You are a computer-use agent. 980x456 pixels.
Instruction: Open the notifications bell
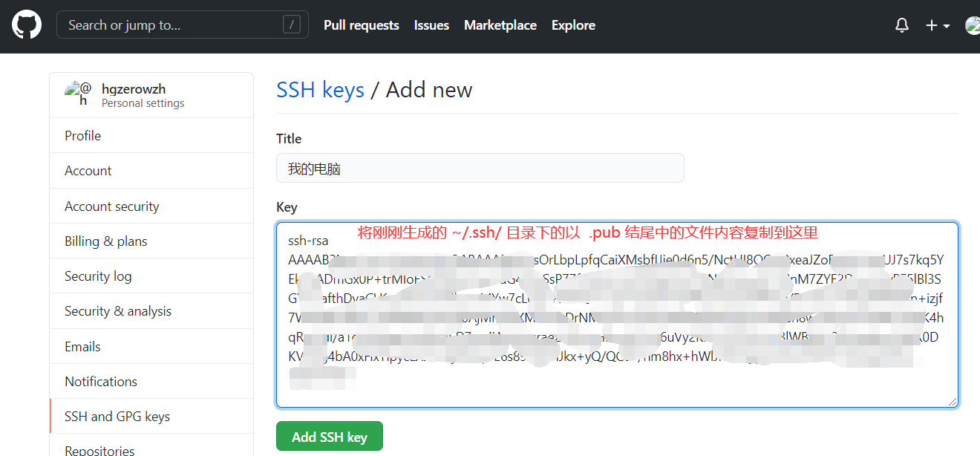902,25
